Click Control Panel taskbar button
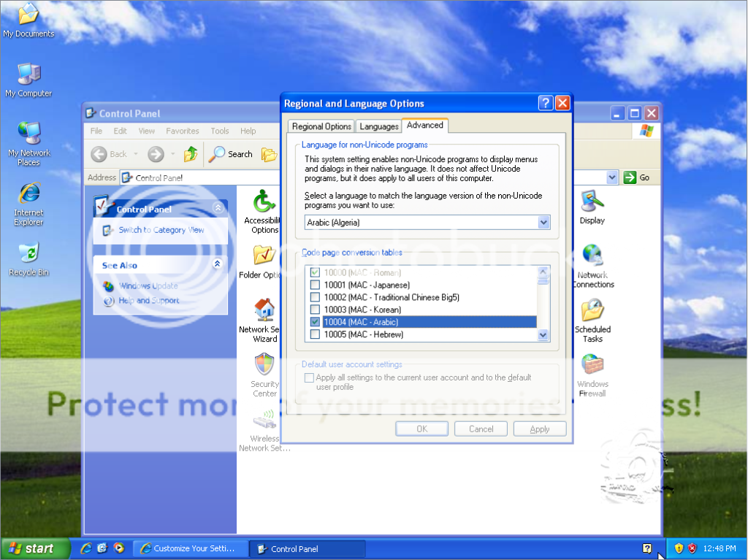The image size is (748, 560). click(308, 548)
